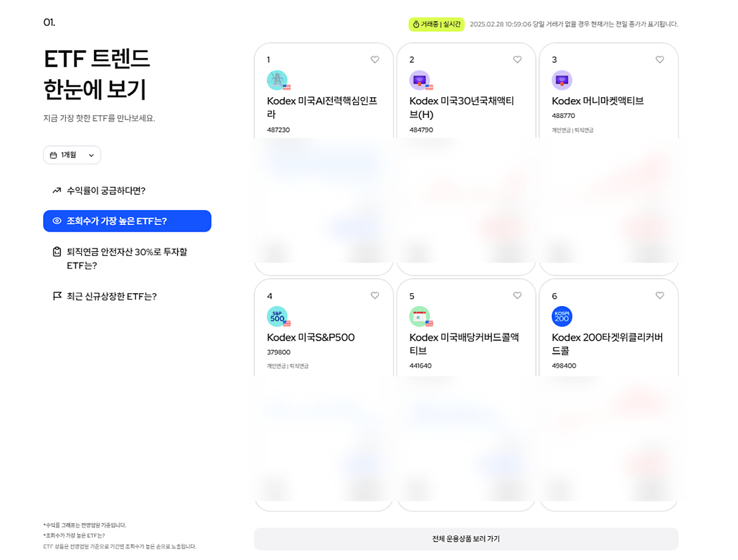The image size is (738, 560).
Task: Select the US 30-year treasury ETF monitor icon
Action: pyautogui.click(x=421, y=80)
